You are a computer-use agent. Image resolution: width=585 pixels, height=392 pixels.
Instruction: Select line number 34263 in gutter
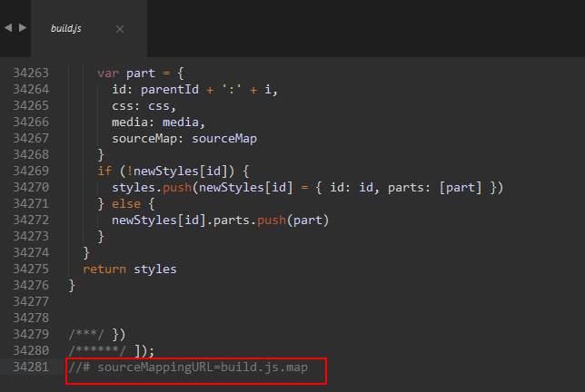31,73
